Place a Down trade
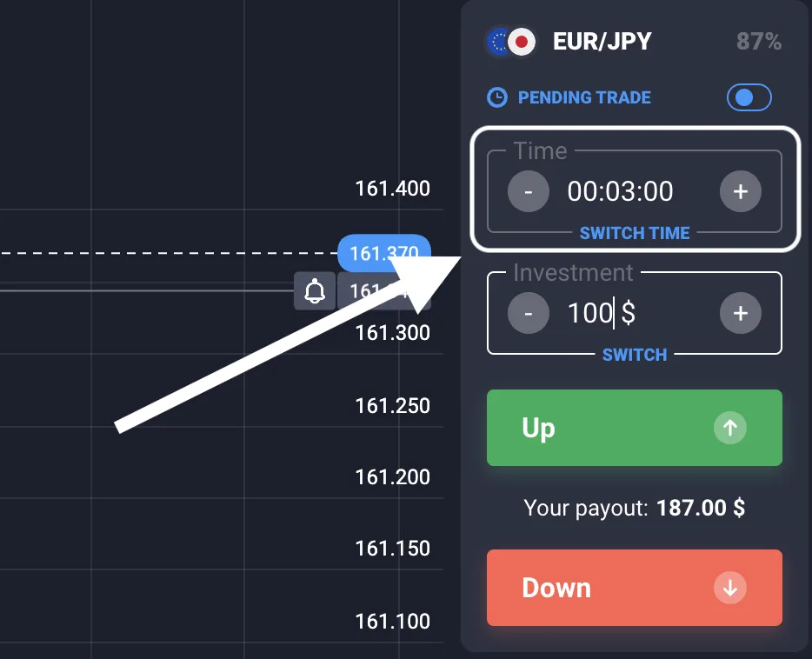812x659 pixels. (x=635, y=588)
